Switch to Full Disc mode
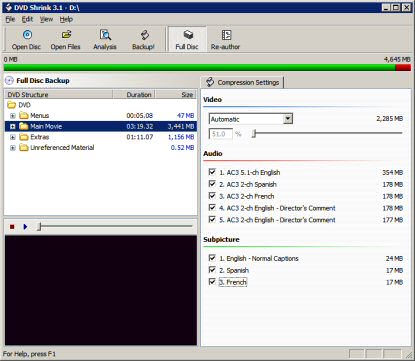Image resolution: width=415 pixels, height=361 pixels. point(187,40)
